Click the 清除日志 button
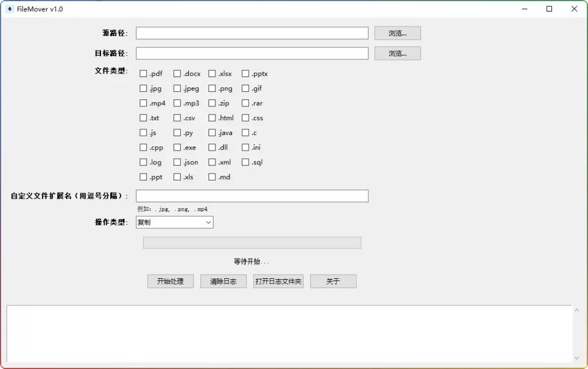The width and height of the screenshot is (588, 369). coord(223,281)
